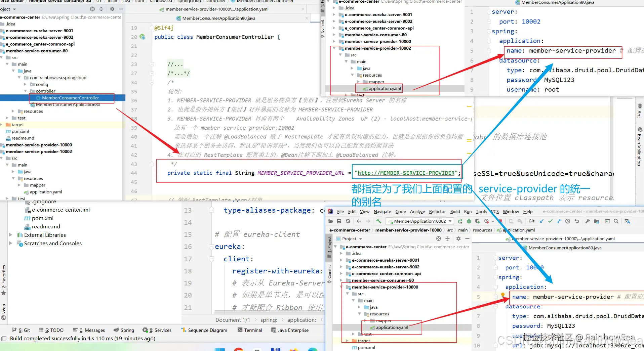This screenshot has width=644, height=351.
Task: Open Settings with the wrench icon
Action: pyautogui.click(x=588, y=221)
